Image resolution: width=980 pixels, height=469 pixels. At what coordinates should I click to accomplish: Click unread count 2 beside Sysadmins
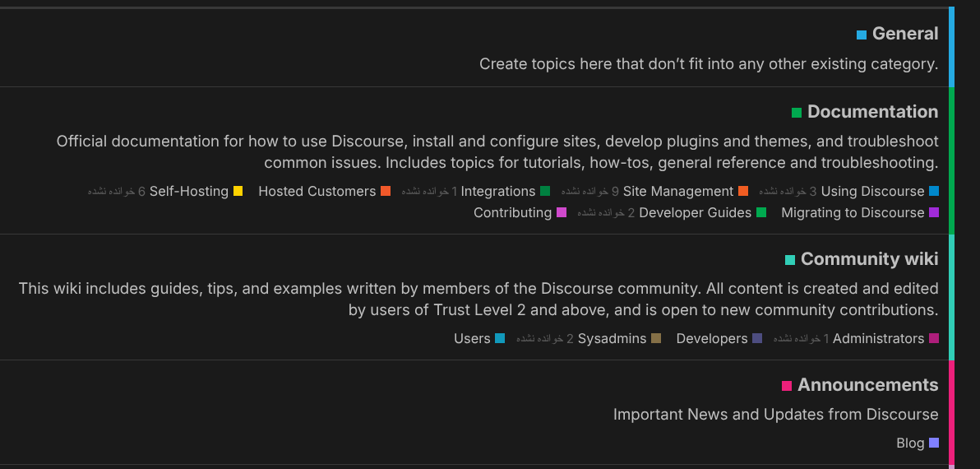tap(545, 339)
